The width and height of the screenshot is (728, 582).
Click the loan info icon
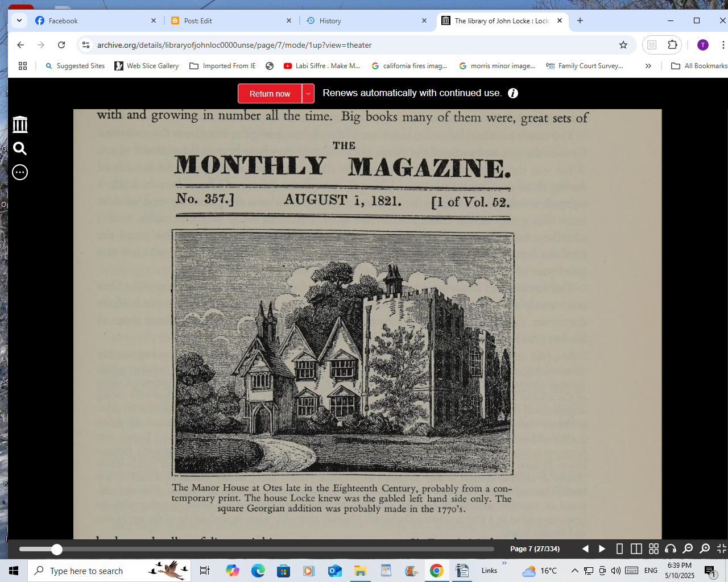click(x=513, y=93)
